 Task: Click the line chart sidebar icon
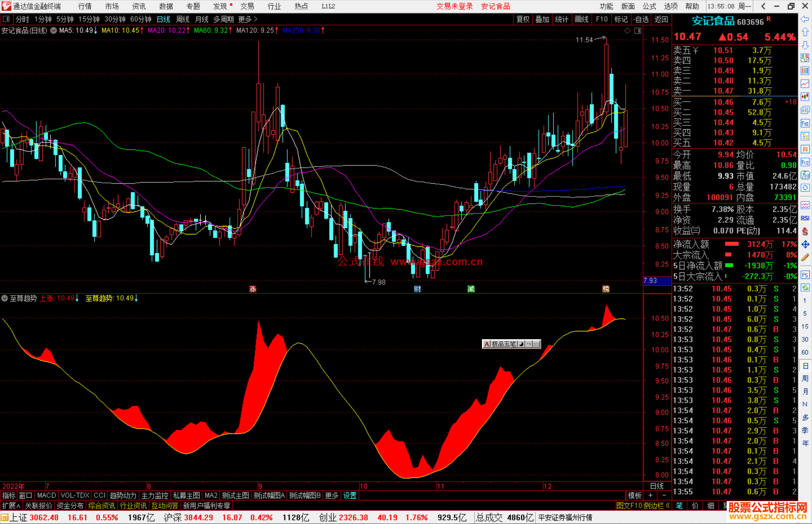point(805,84)
